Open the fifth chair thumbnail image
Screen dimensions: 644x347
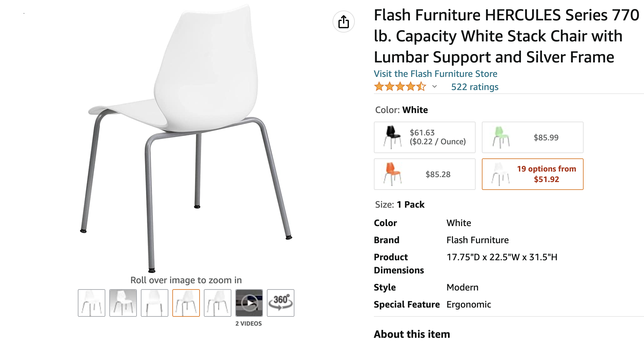[x=218, y=303]
